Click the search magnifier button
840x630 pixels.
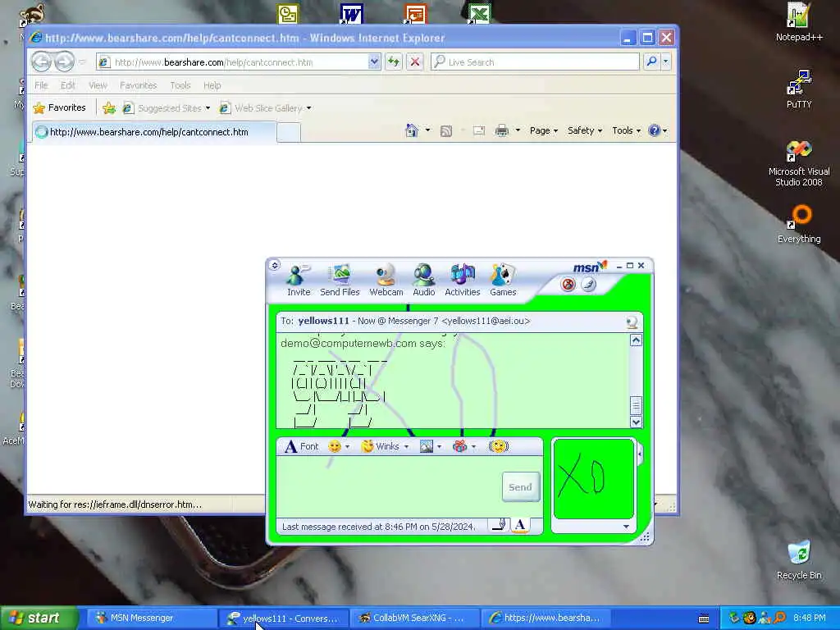pos(651,62)
